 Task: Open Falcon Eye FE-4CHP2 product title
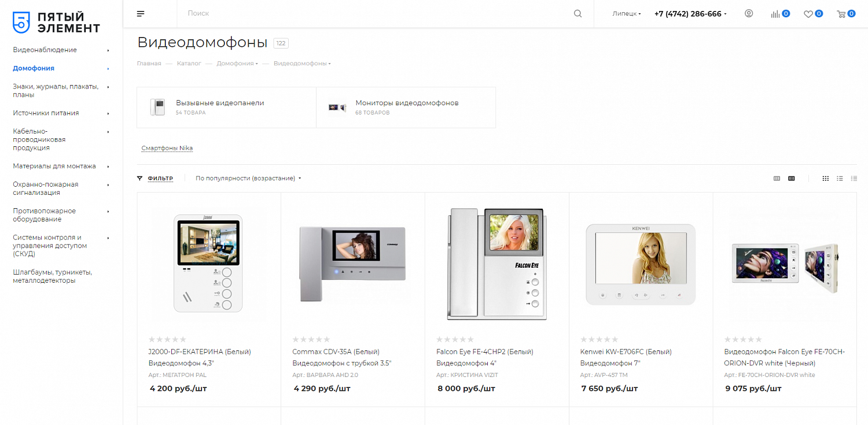[x=485, y=357]
